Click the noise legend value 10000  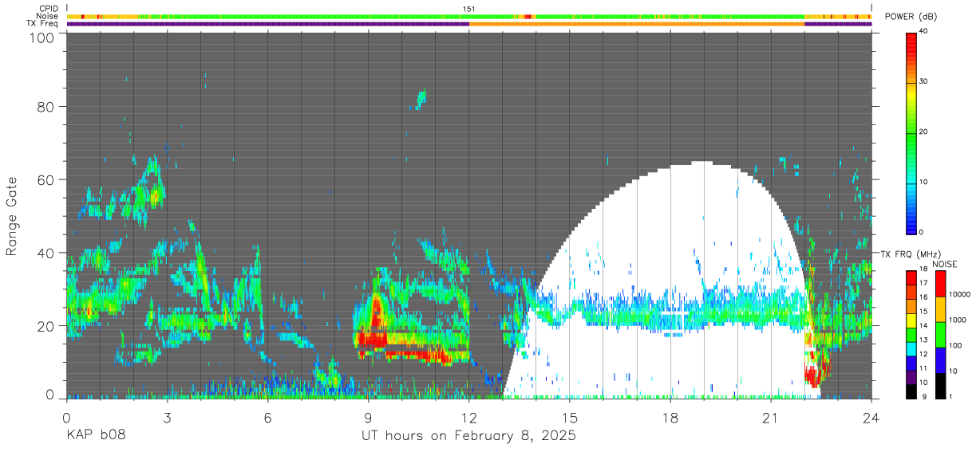[x=958, y=294]
